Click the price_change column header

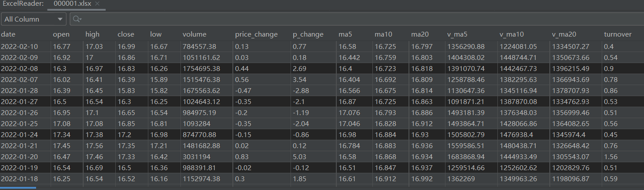(x=256, y=34)
